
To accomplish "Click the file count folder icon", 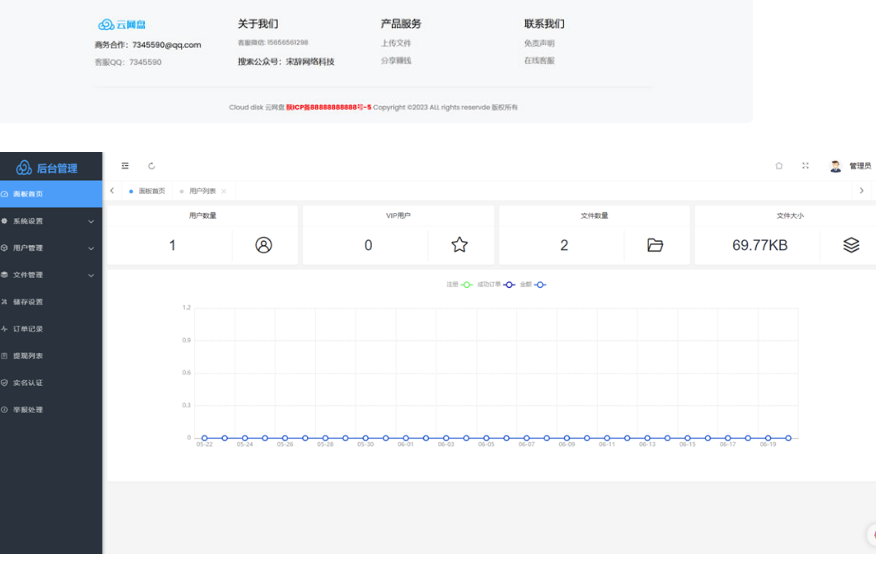I will pos(655,245).
